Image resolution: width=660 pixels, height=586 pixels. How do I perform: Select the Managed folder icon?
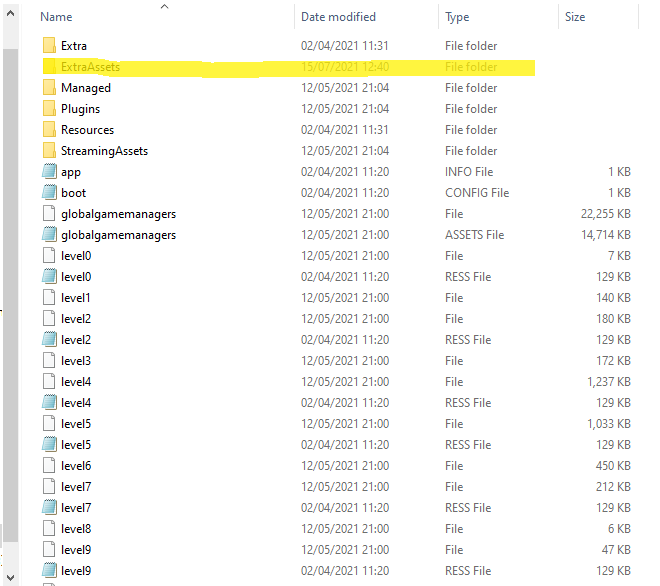50,88
